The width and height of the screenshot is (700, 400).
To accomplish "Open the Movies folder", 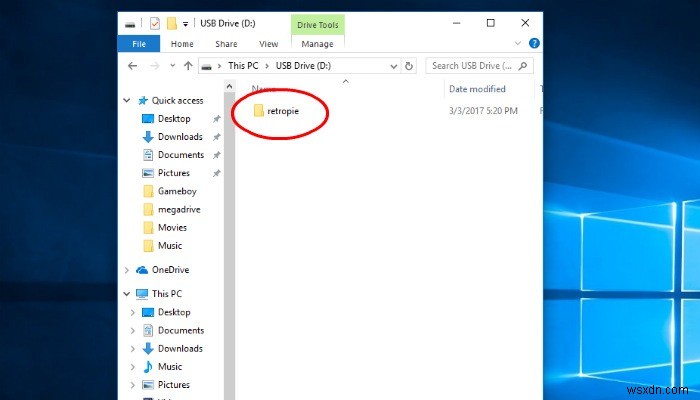I will click(x=172, y=227).
